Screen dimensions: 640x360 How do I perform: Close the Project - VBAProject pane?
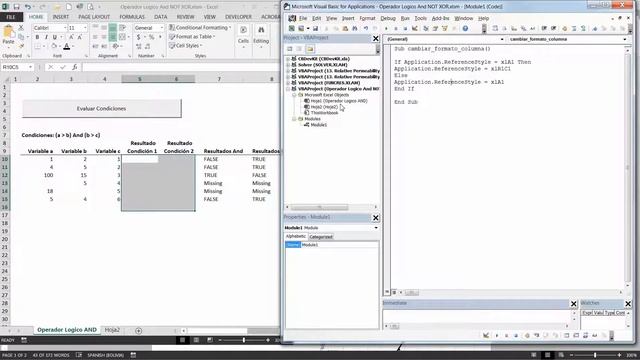(376, 38)
